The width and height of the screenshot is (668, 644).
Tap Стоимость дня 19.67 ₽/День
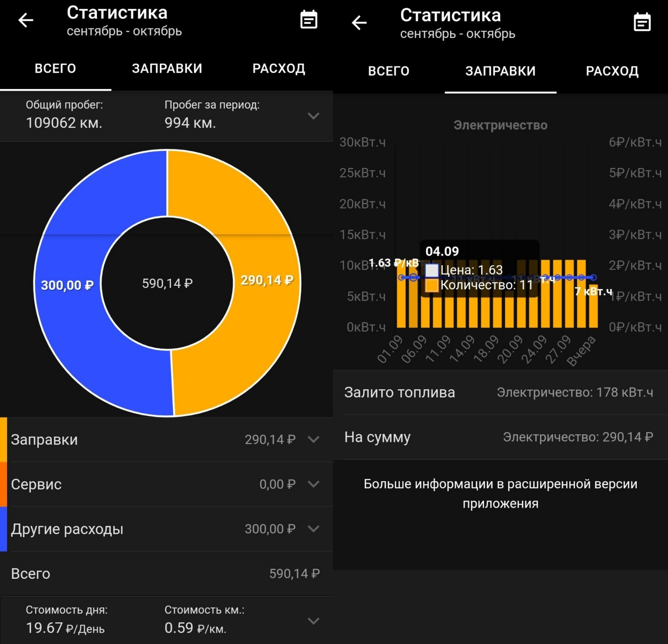coord(65,628)
